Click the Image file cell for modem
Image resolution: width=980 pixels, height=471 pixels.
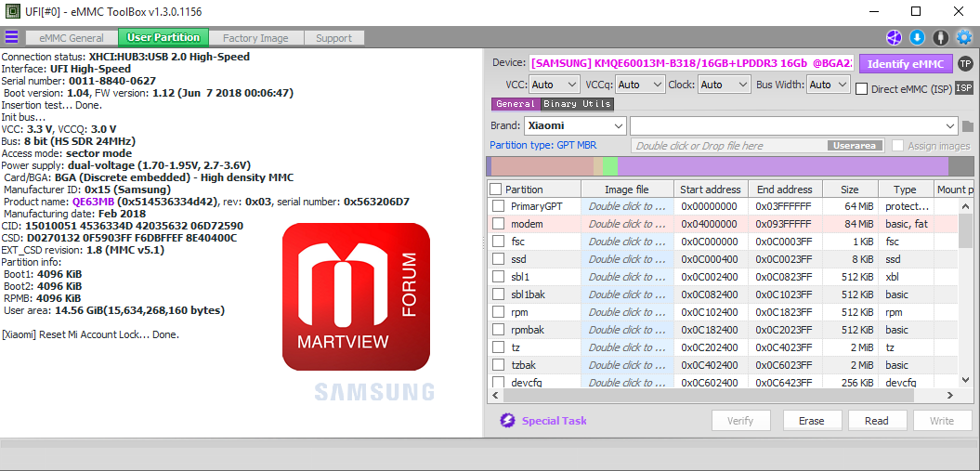click(628, 224)
